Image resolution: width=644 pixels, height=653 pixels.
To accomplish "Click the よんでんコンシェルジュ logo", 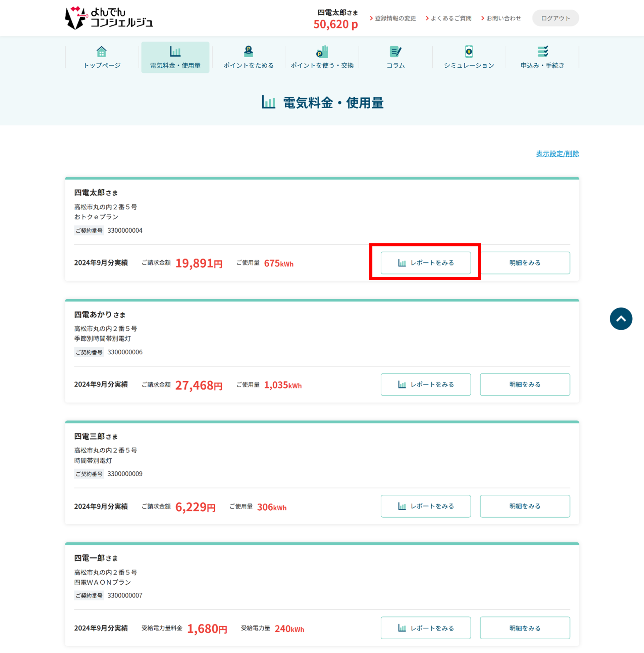I will (x=109, y=17).
